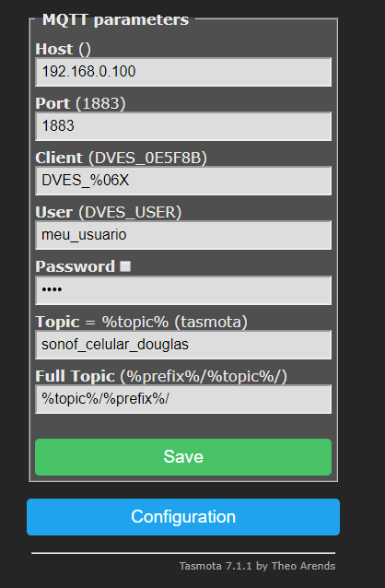385x588 pixels.
Task: Toggle the show Password checkbox
Action: (x=125, y=266)
